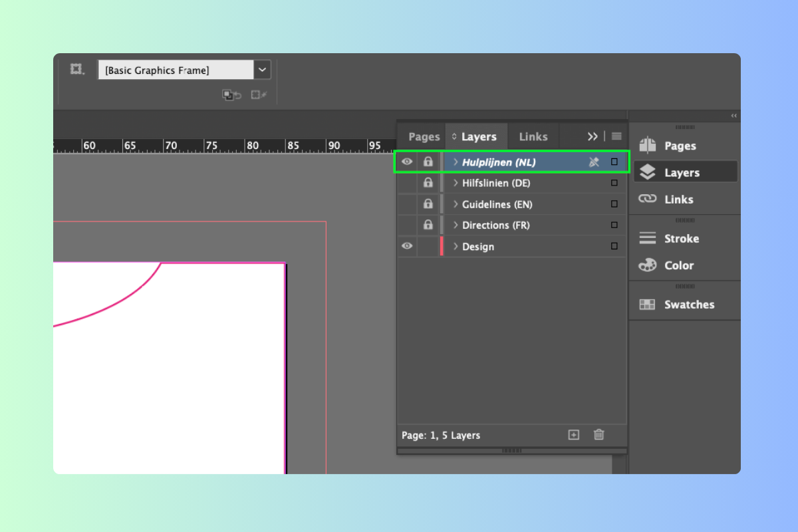Click the selection square of the Design layer

(614, 246)
